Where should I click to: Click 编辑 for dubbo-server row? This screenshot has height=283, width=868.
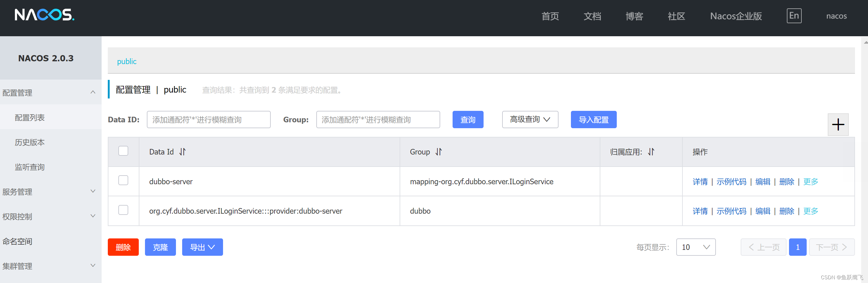763,181
